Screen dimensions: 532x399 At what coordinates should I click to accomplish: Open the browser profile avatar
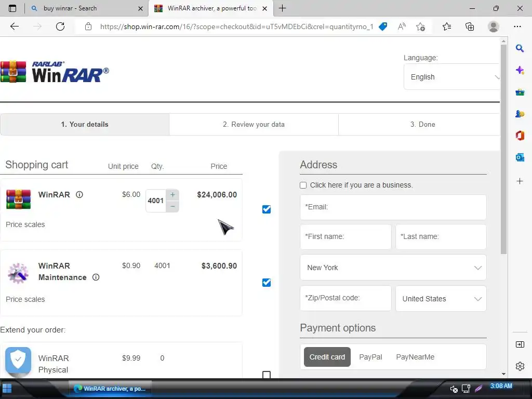pyautogui.click(x=493, y=26)
